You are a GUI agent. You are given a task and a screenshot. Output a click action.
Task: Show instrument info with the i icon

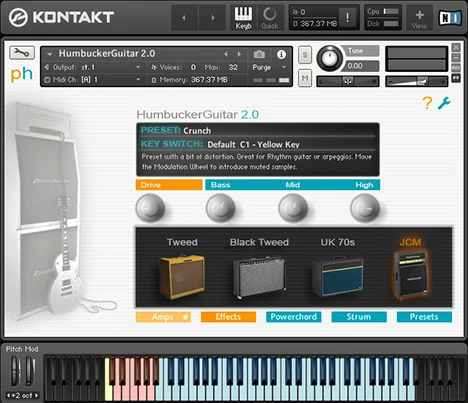click(x=281, y=54)
